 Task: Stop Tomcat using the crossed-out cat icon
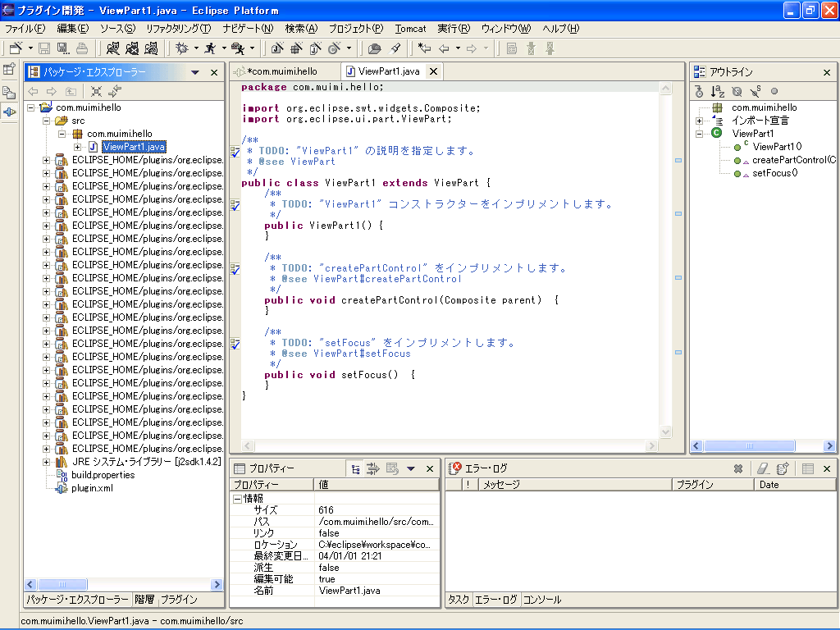pyautogui.click(x=132, y=48)
